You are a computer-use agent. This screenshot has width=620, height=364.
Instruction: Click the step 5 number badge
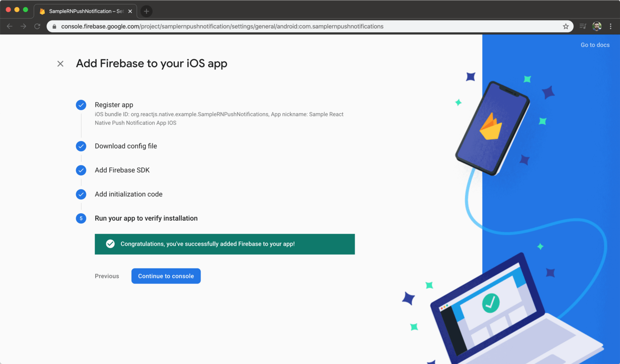click(x=81, y=218)
